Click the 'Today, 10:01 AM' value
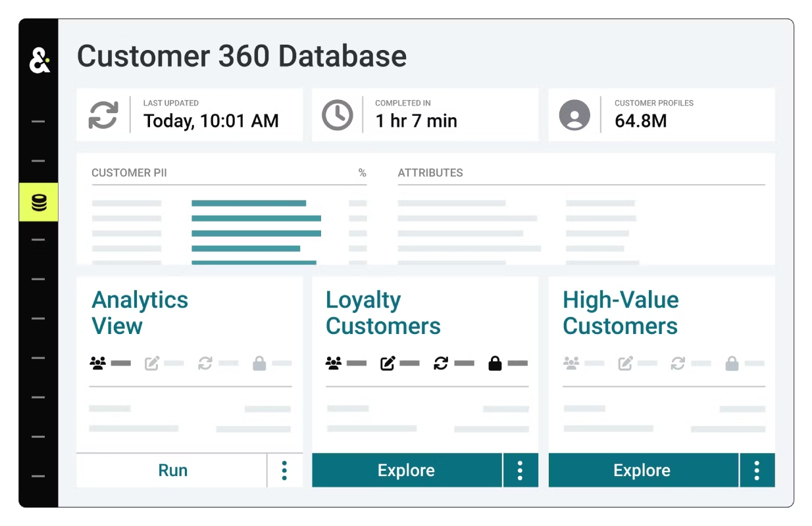Image resolution: width=812 pixels, height=526 pixels. (x=211, y=121)
